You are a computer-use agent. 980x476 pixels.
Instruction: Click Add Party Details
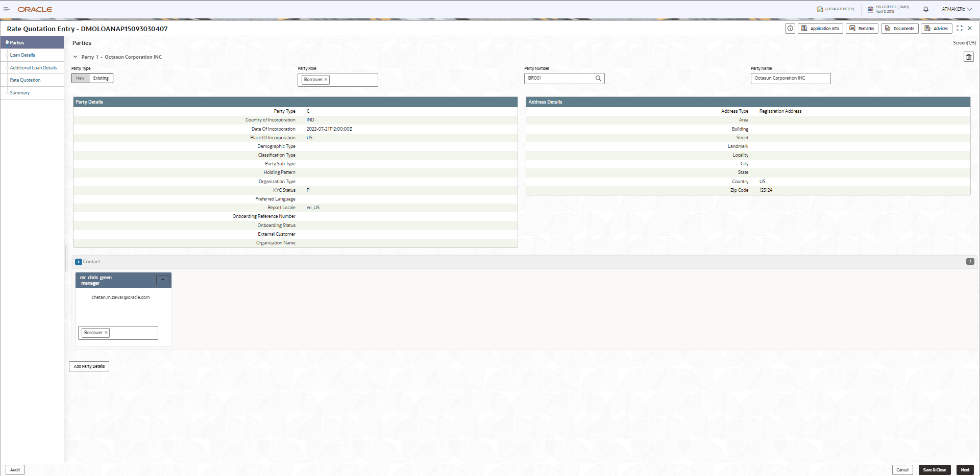pos(89,366)
